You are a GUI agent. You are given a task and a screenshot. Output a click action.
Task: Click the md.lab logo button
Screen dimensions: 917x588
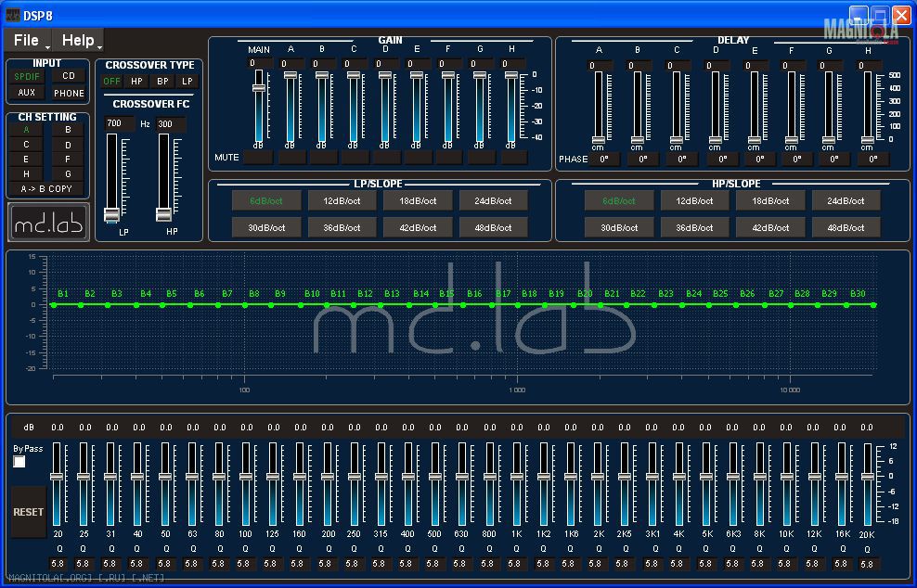point(48,223)
